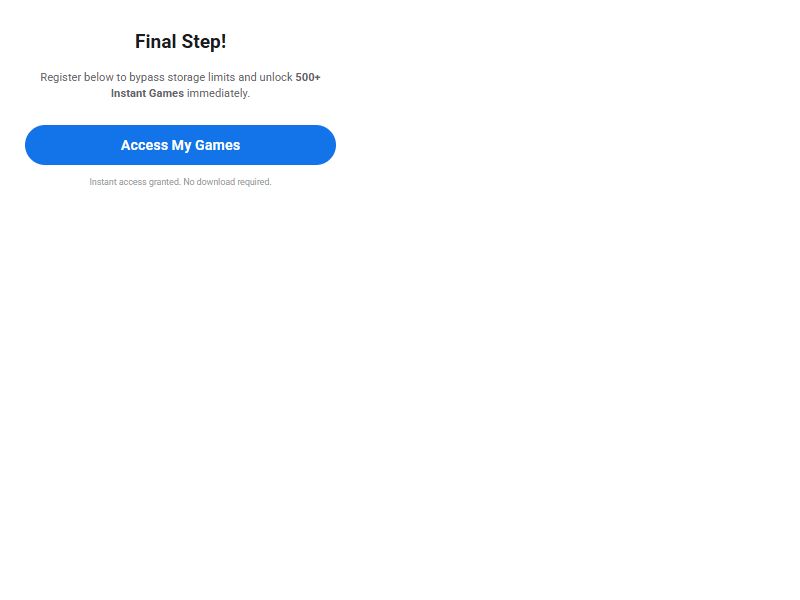Click the word 'Step!' in the heading
Viewport: 800px width, 600px height.
(x=204, y=42)
